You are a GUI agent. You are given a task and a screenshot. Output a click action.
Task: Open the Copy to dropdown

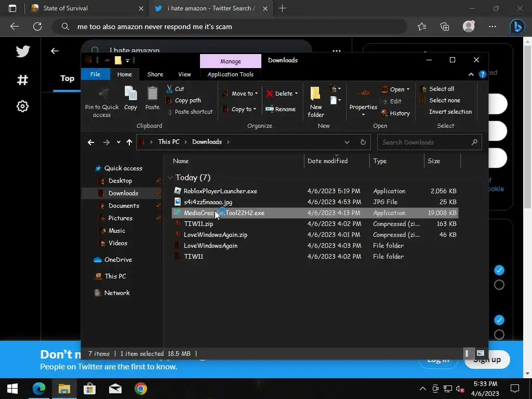[240, 109]
